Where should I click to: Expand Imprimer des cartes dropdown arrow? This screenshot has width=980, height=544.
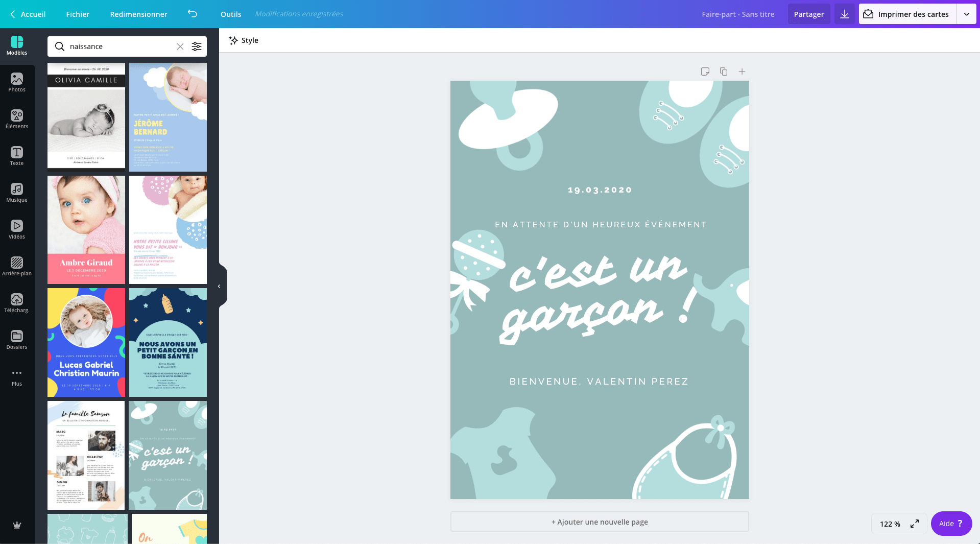point(967,14)
